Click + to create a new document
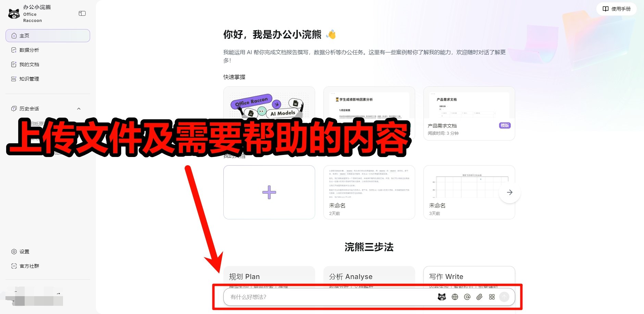This screenshot has width=644, height=314. pyautogui.click(x=269, y=192)
